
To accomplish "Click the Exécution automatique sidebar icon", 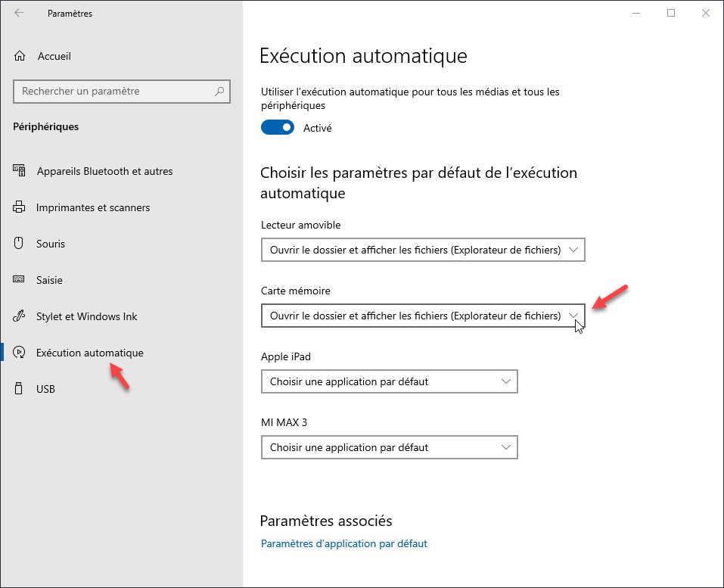I will point(20,353).
